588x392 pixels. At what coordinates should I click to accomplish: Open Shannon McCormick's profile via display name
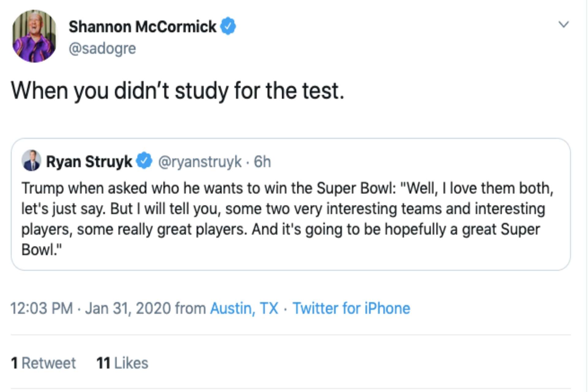(x=142, y=27)
